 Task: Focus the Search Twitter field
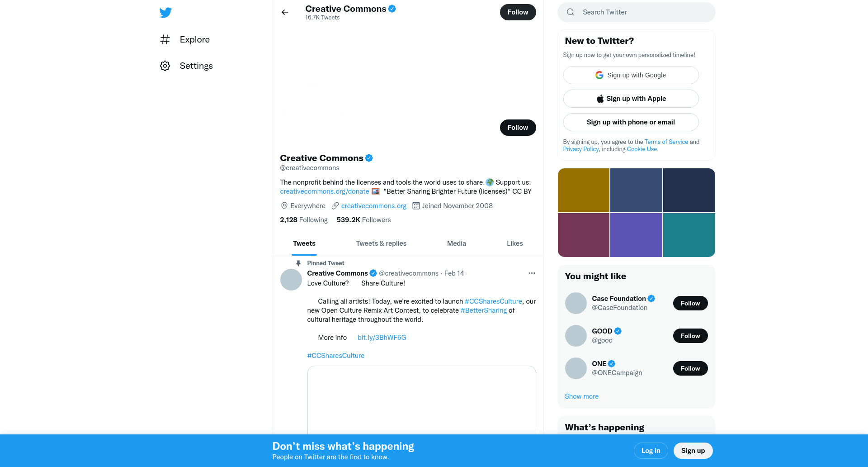coord(637,12)
